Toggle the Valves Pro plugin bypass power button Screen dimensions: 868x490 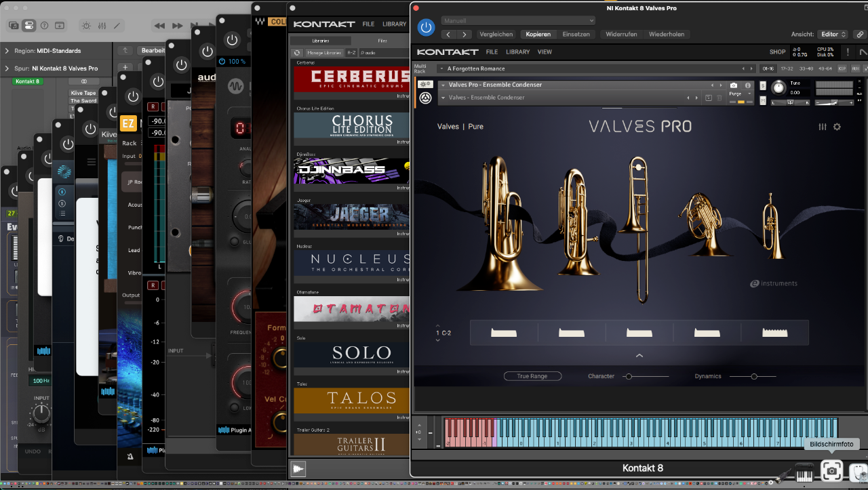426,27
